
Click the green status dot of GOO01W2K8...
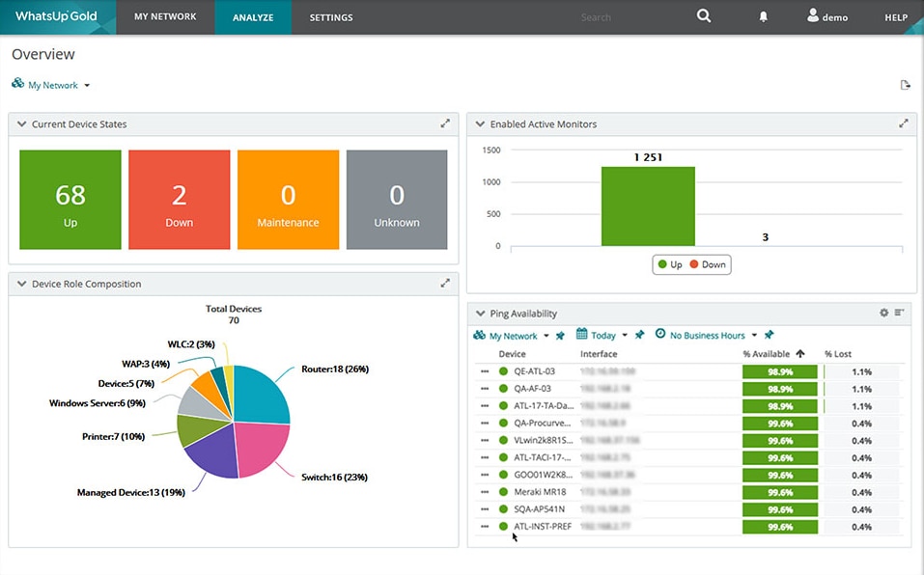503,475
